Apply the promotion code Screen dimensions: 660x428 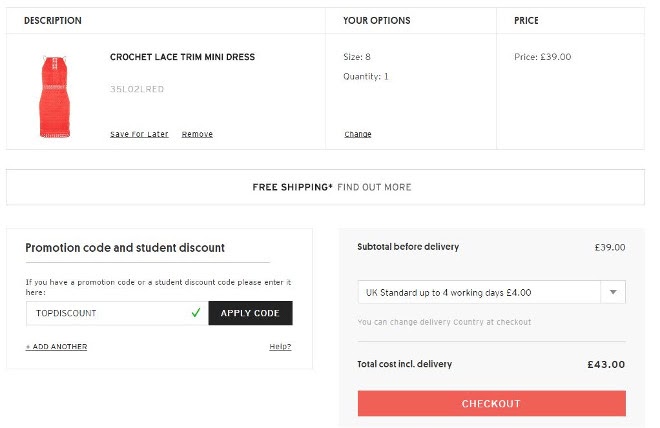pos(250,313)
